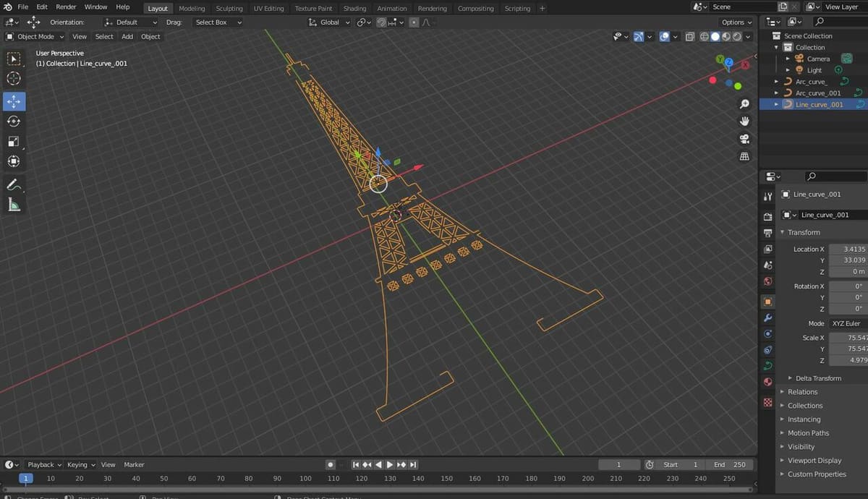Image resolution: width=868 pixels, height=499 pixels.
Task: Open the rotation Mode XYZ Euler dropdown
Action: 848,323
